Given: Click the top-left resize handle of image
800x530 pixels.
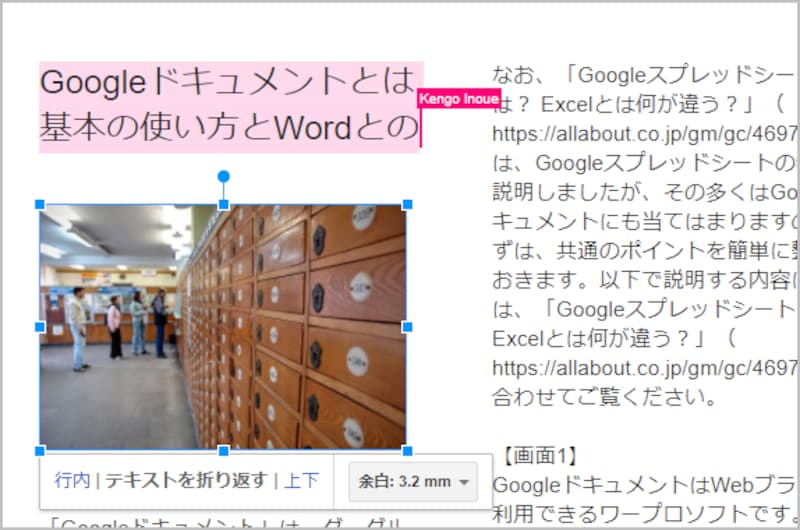Looking at the screenshot, I should pyautogui.click(x=40, y=205).
